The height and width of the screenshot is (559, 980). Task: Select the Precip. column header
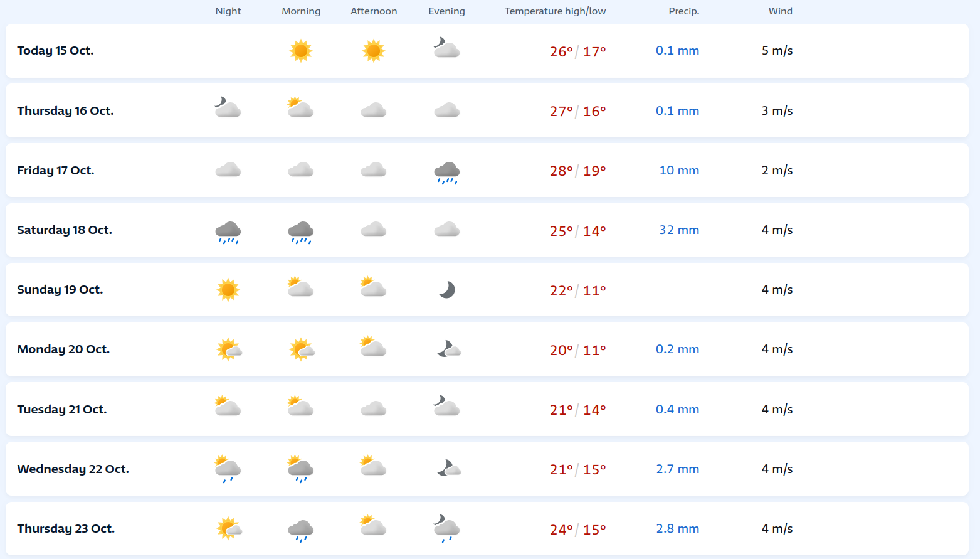(x=684, y=11)
